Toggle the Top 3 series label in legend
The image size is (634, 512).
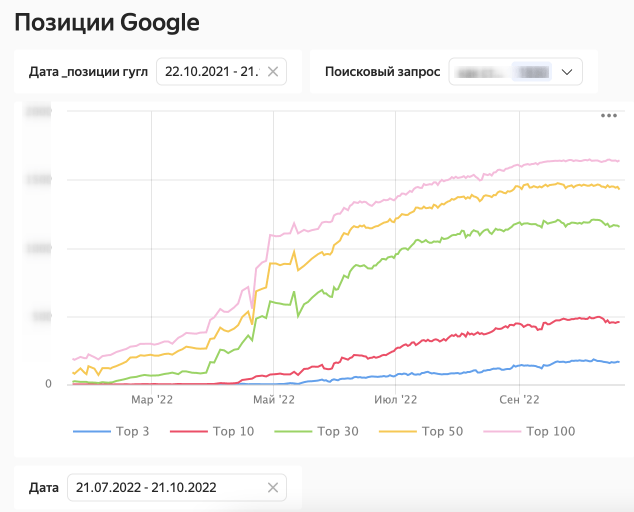pyautogui.click(x=132, y=432)
